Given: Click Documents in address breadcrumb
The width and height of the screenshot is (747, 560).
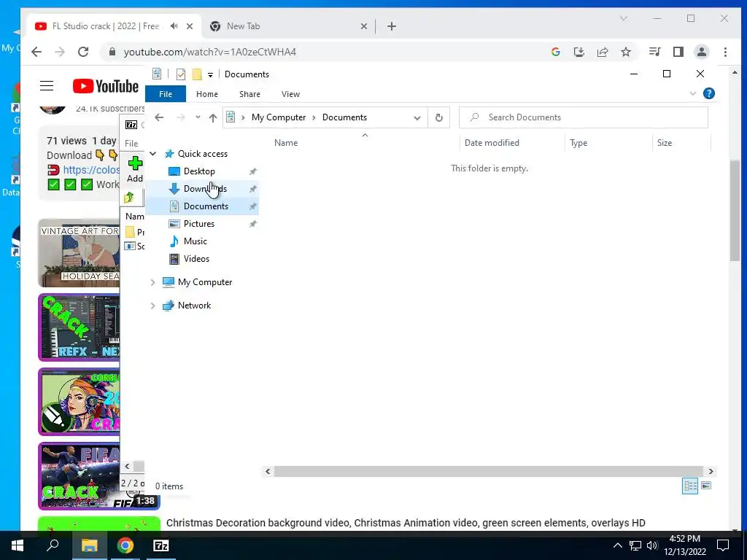Looking at the screenshot, I should click(344, 117).
